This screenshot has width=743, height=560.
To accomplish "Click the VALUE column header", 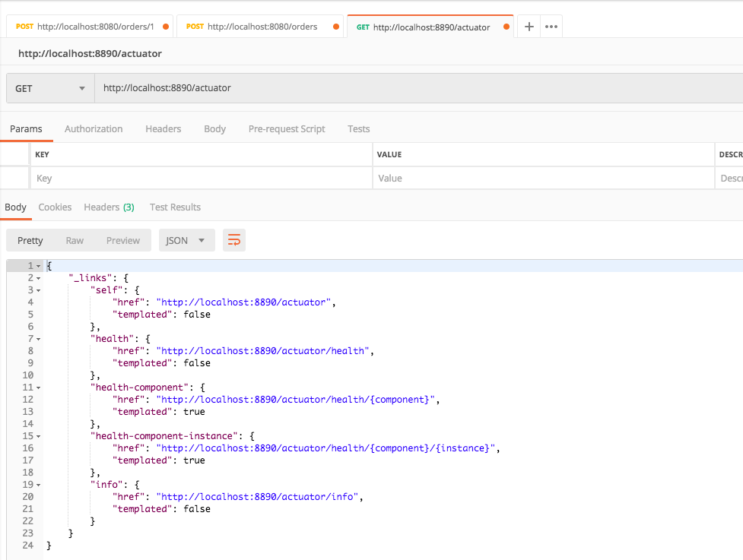I will click(x=389, y=154).
